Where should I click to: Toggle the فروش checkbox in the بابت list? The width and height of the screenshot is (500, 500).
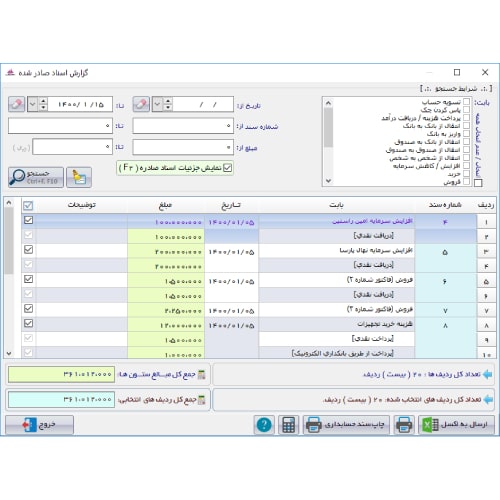[x=467, y=181]
